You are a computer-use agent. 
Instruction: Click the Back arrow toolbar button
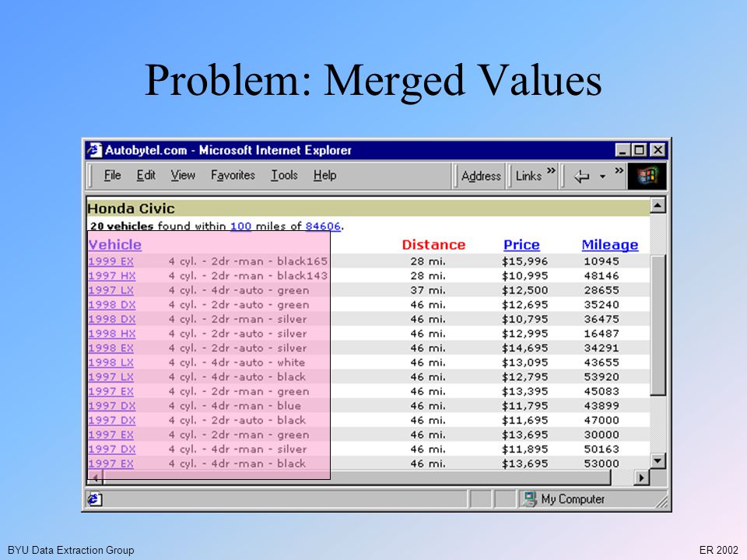[x=581, y=177]
